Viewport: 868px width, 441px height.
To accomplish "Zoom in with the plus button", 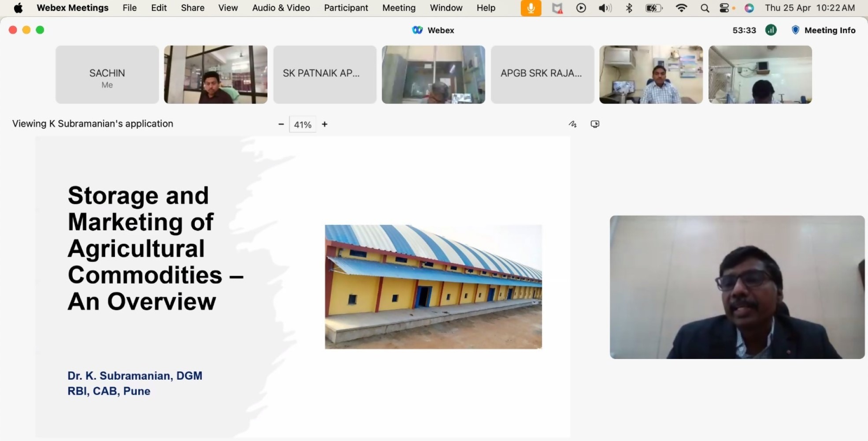I will (x=325, y=124).
